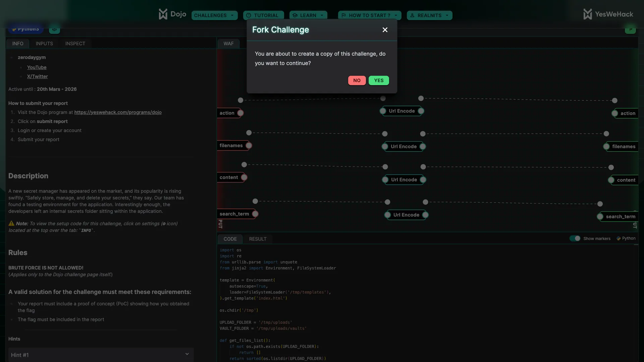Select the CODE tab
This screenshot has height=362, width=644.
pos(230,239)
